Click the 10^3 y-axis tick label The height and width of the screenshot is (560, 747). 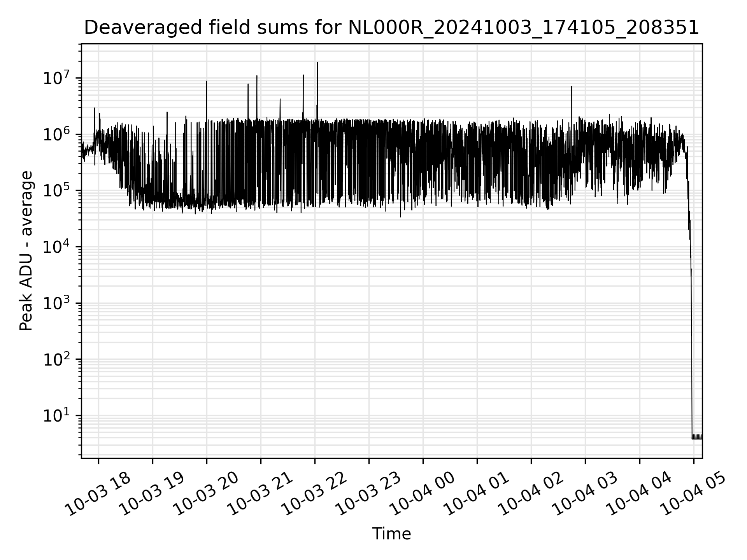point(56,303)
